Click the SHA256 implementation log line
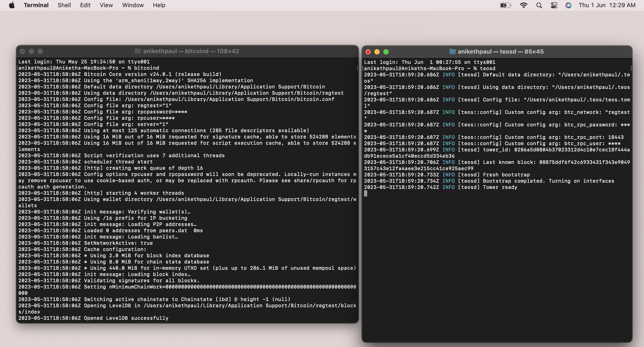 pyautogui.click(x=136, y=80)
